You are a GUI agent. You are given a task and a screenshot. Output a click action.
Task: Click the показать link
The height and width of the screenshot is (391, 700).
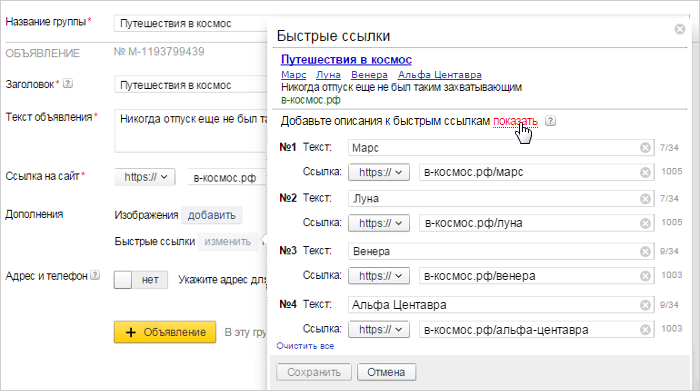[515, 121]
